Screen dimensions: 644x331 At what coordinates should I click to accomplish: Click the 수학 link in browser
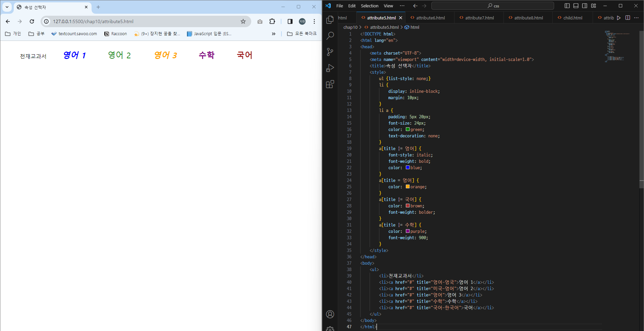207,55
